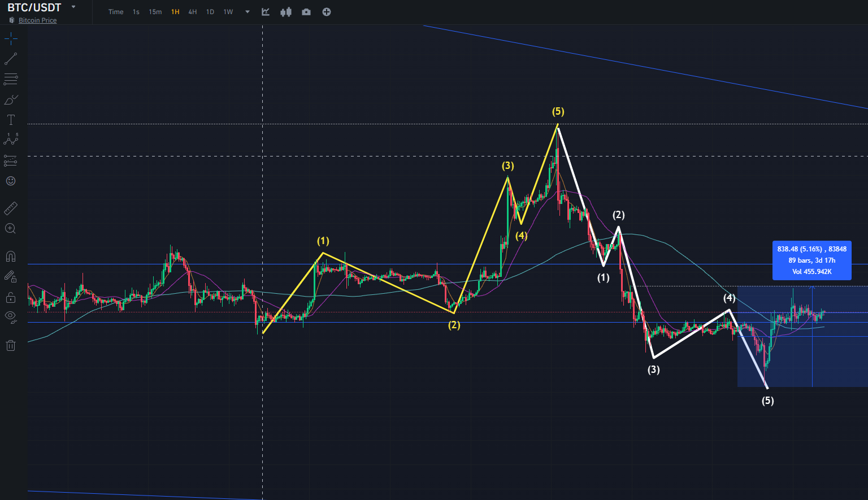Select the 1W interval
The height and width of the screenshot is (500, 868).
click(x=228, y=12)
